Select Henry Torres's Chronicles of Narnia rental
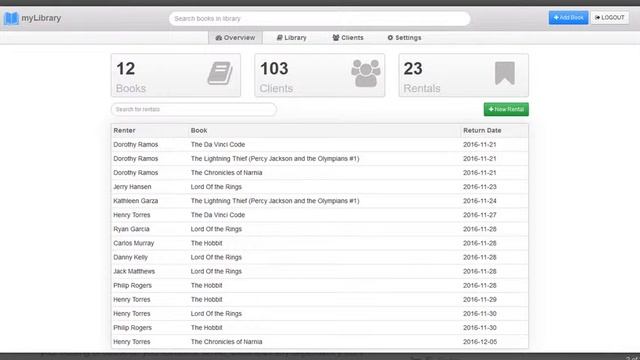Image resolution: width=640 pixels, height=360 pixels. (320, 342)
